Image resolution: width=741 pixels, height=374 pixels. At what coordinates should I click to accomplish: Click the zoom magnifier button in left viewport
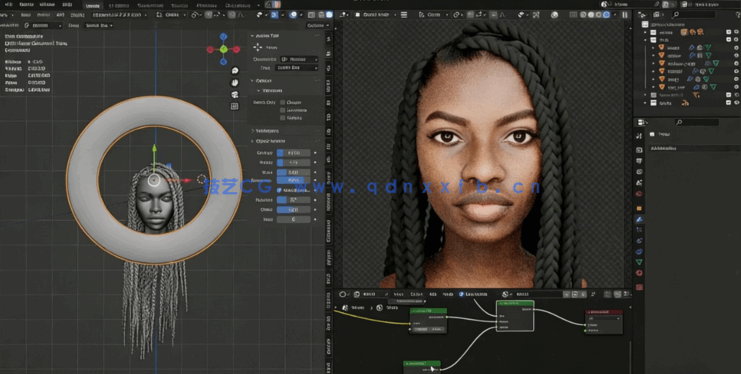pyautogui.click(x=235, y=71)
